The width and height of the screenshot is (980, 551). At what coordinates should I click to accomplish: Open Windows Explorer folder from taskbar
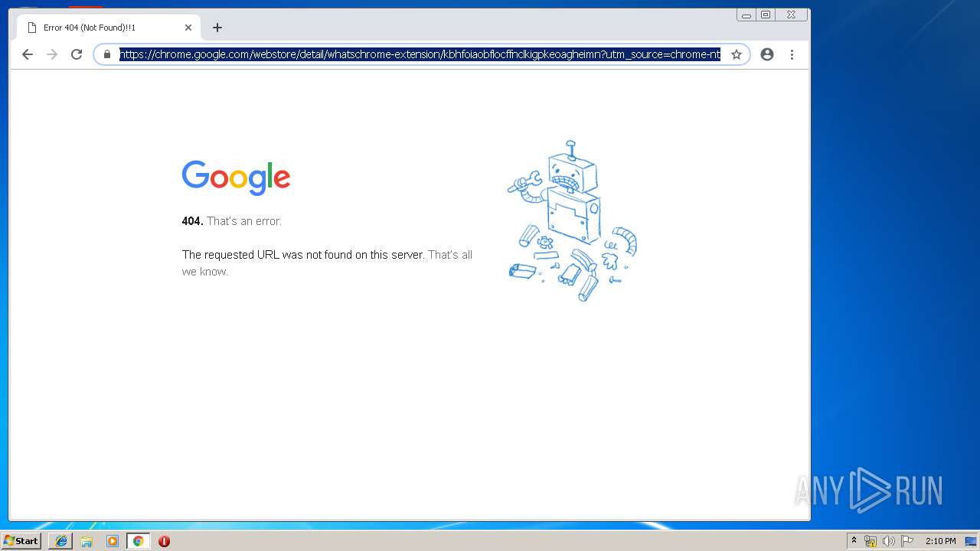(87, 541)
